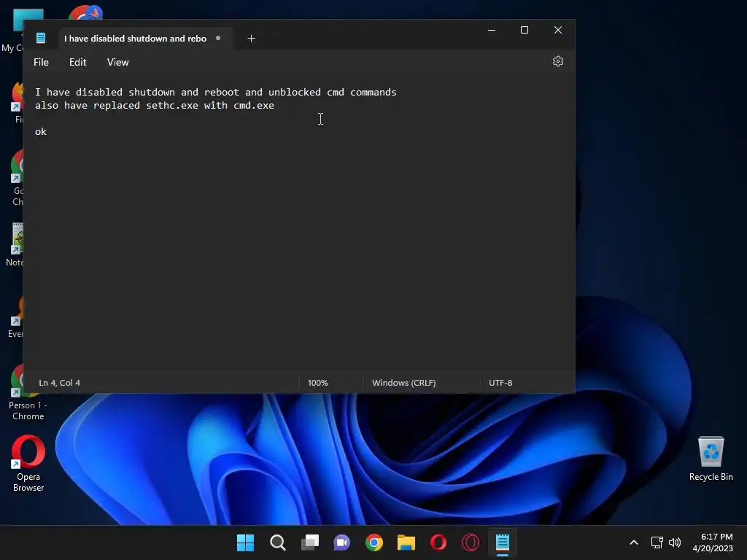Open the Windows Start menu
The width and height of the screenshot is (747, 560).
point(245,542)
